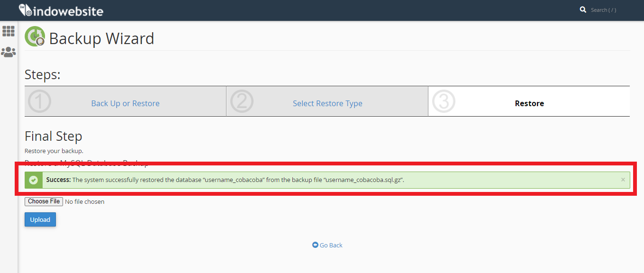Click the step 1 number circle
This screenshot has height=273, width=644.
pyautogui.click(x=40, y=101)
